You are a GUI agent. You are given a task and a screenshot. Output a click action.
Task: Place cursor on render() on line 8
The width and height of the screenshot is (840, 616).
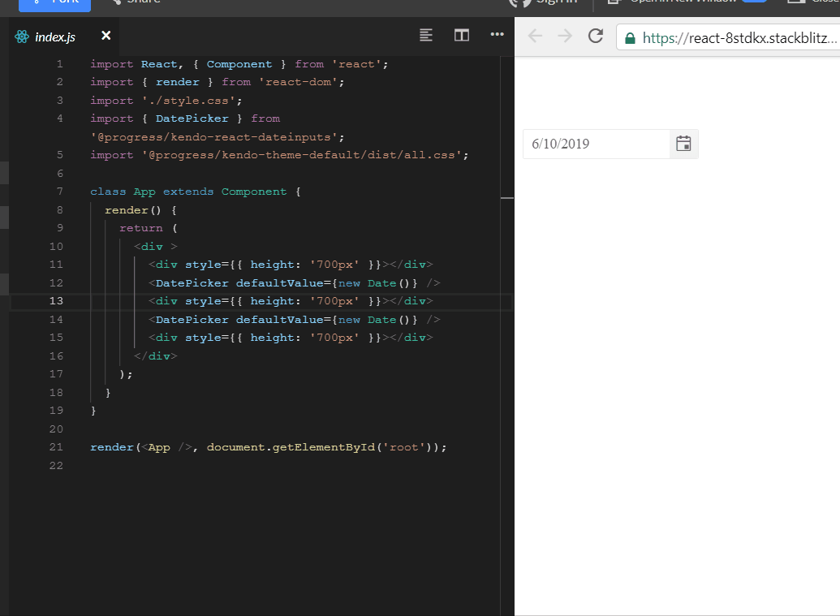(x=133, y=210)
